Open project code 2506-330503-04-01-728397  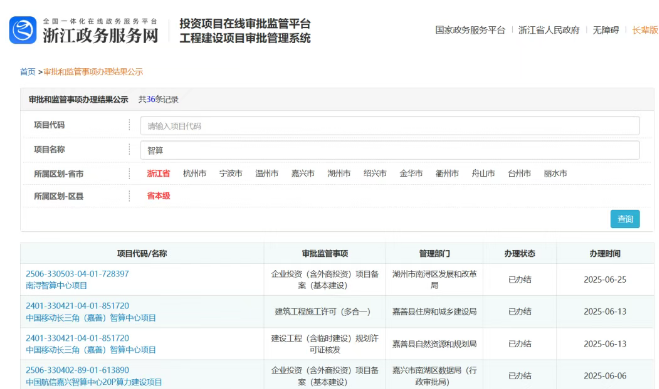pyautogui.click(x=77, y=274)
